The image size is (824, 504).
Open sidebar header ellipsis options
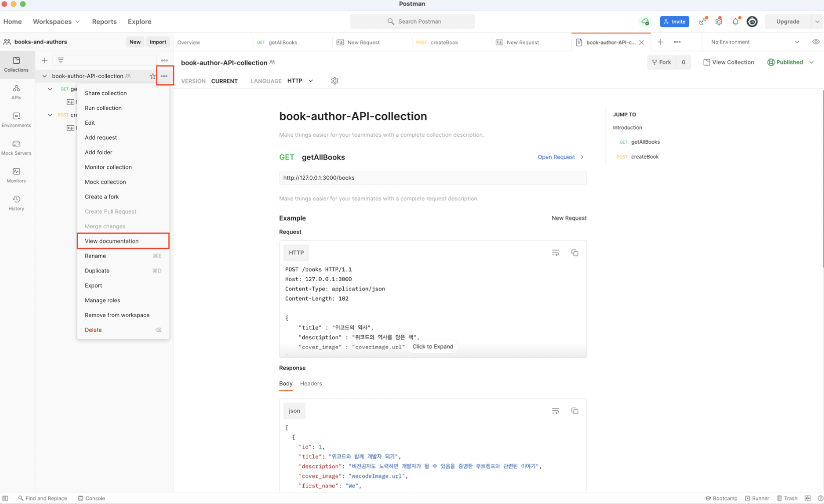click(164, 61)
